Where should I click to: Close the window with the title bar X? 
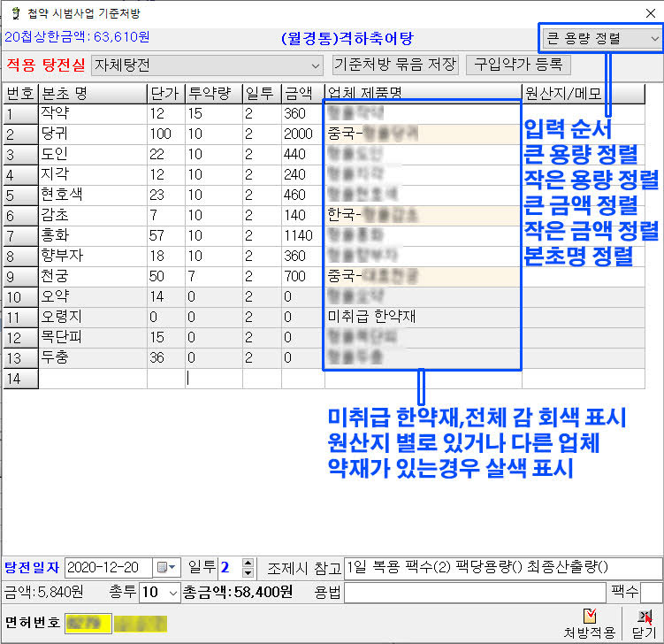pos(650,13)
